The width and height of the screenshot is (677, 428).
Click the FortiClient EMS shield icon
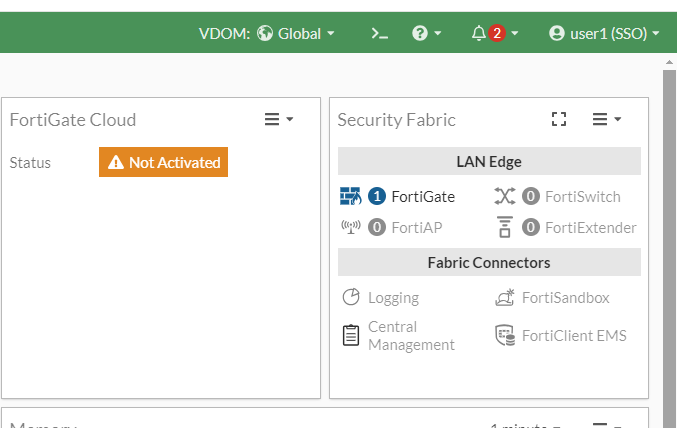click(x=504, y=335)
